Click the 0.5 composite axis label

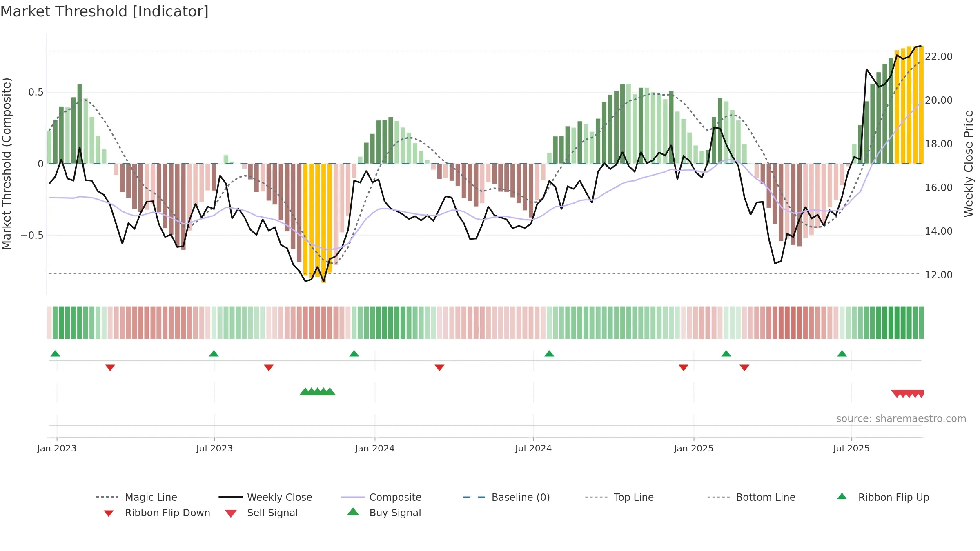tap(36, 92)
